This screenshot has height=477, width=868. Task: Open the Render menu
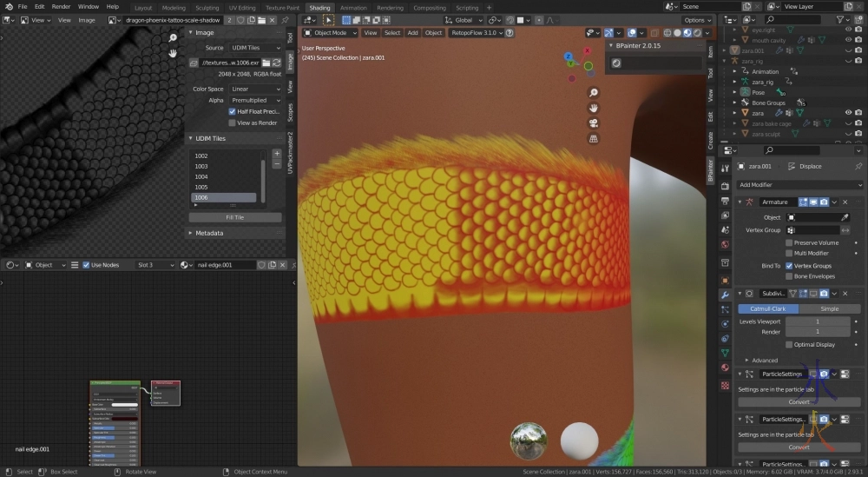click(61, 7)
